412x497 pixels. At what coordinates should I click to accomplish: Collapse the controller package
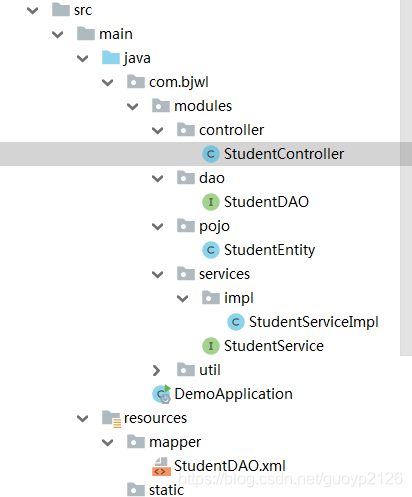[157, 130]
